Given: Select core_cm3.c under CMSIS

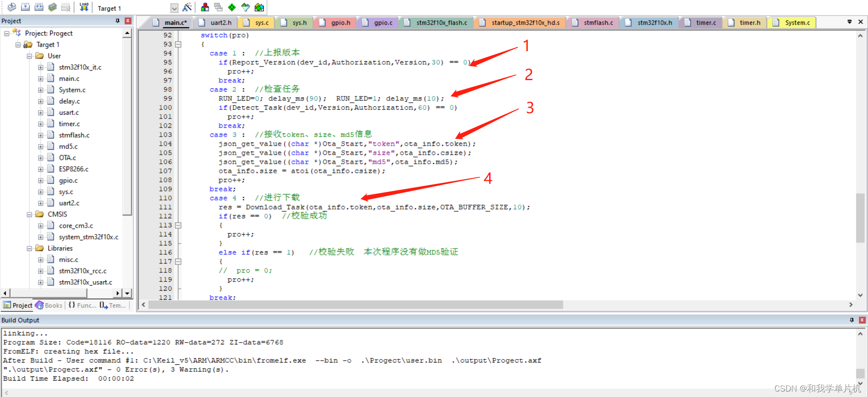Looking at the screenshot, I should (x=76, y=226).
